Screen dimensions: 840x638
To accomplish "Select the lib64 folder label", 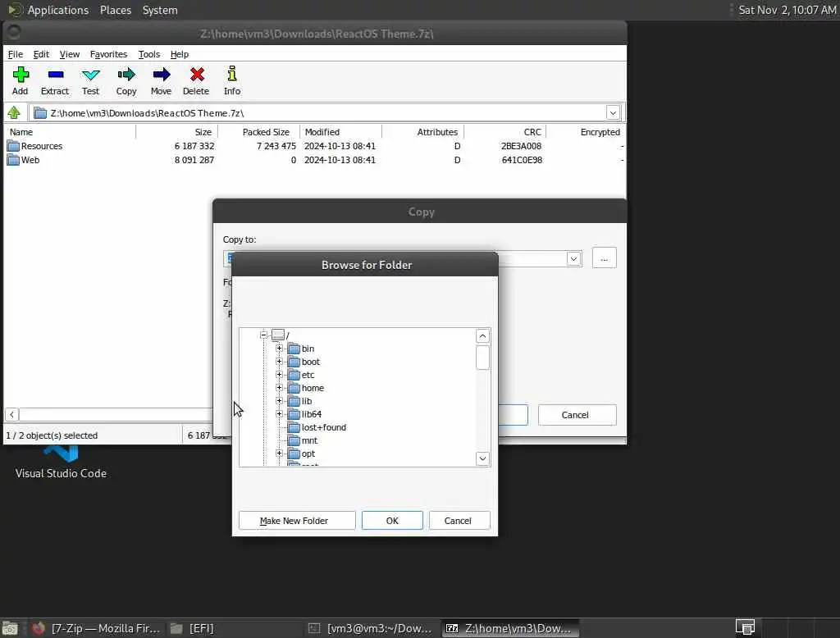I will click(311, 414).
